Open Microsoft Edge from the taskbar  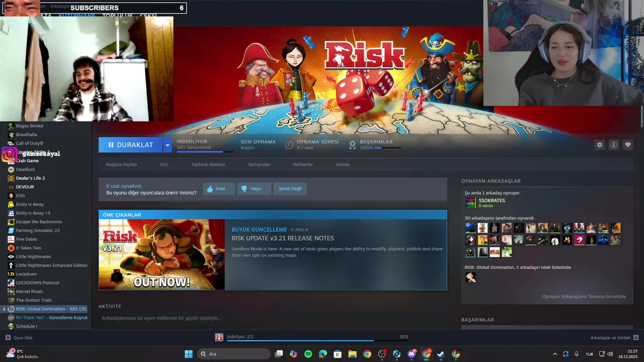pos(323,354)
